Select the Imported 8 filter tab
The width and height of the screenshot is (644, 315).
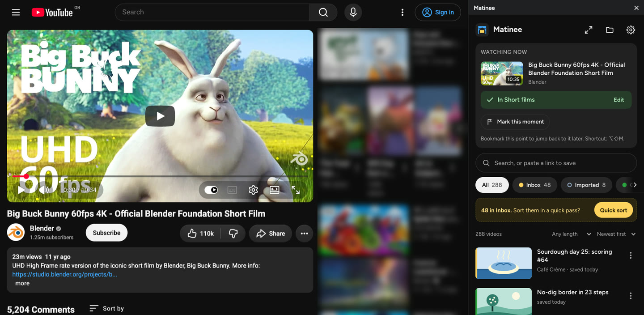586,185
